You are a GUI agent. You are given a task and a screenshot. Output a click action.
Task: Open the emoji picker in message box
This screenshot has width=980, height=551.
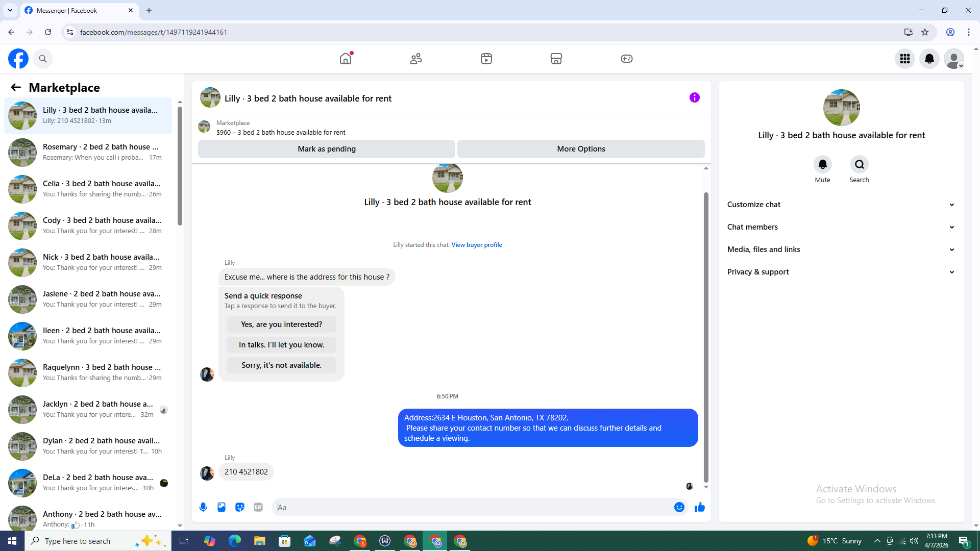pos(679,507)
